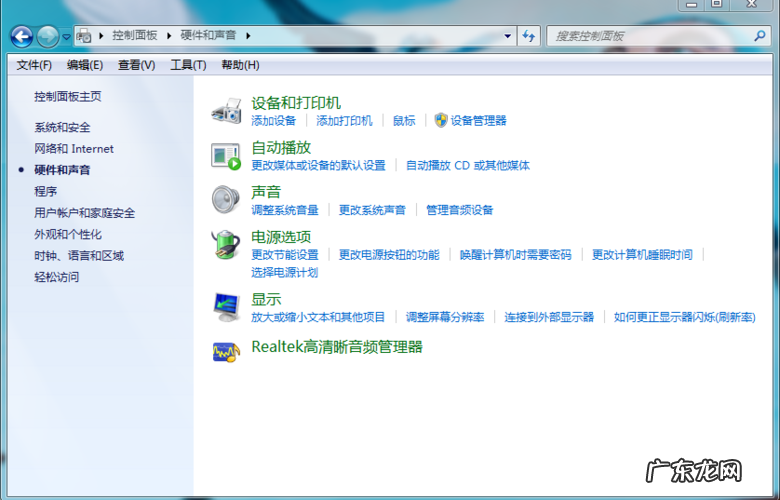
Task: Click the Devices and Printers printer icon
Action: point(227,111)
